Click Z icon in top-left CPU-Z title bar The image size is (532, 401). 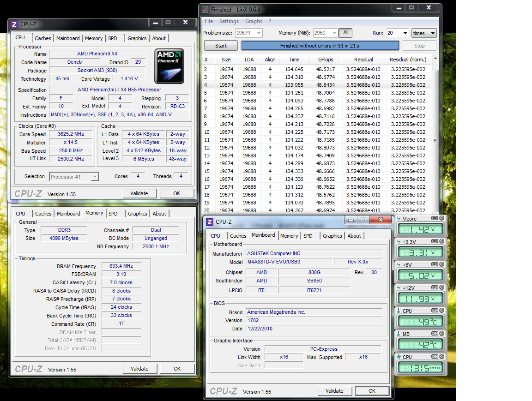coord(14,24)
